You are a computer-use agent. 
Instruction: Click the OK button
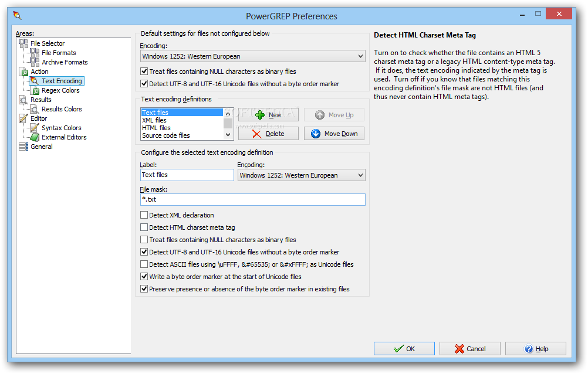coord(404,349)
